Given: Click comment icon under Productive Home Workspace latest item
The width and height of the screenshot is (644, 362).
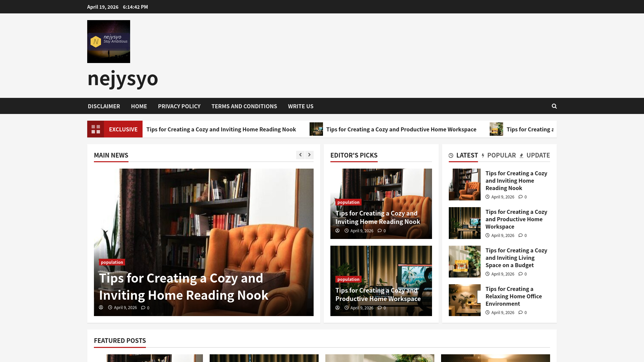Looking at the screenshot, I should tap(521, 235).
